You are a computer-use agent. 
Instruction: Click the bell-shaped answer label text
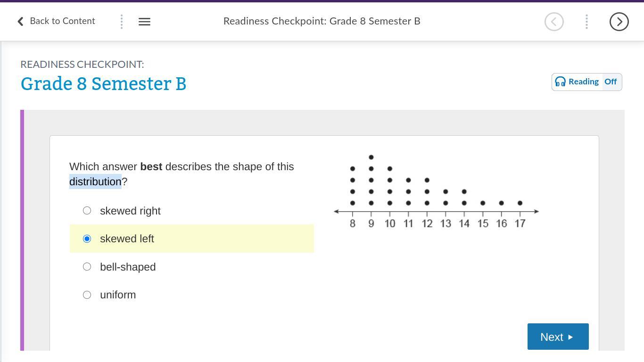pos(128,267)
